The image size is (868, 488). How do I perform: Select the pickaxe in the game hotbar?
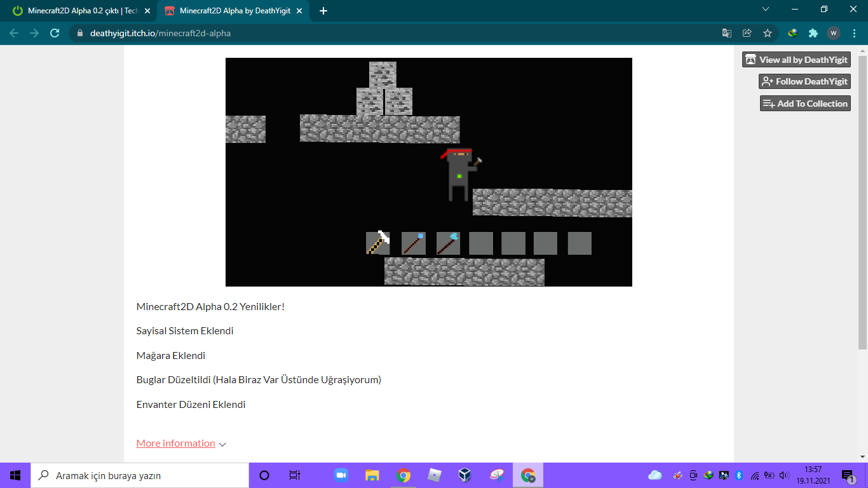click(378, 243)
